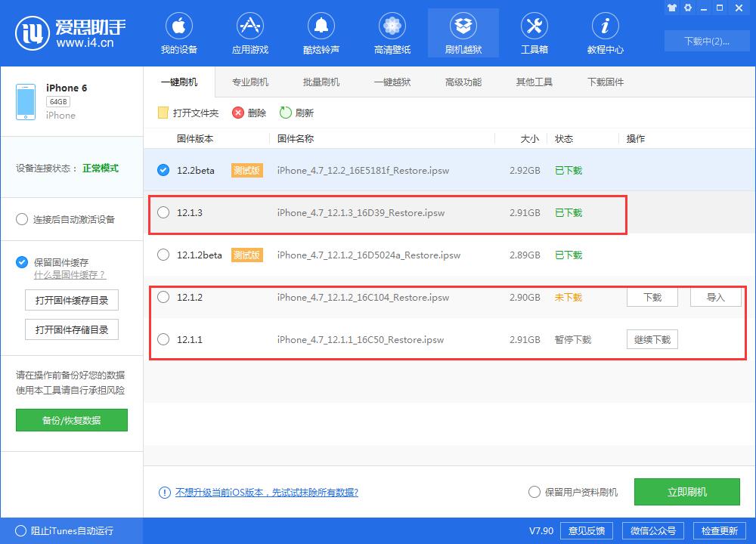Switch to the 专业刷机 tab
Screen dimensions: 756x544
(x=249, y=82)
